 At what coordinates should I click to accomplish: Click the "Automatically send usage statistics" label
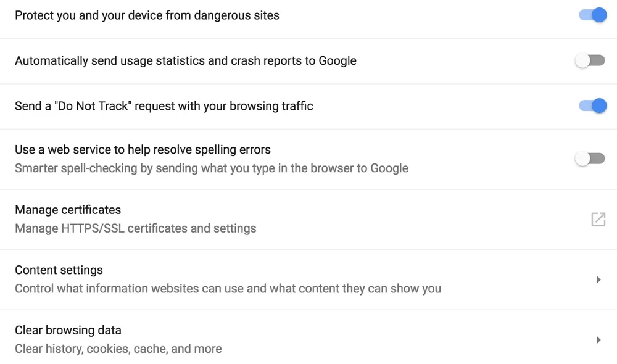pyautogui.click(x=185, y=60)
